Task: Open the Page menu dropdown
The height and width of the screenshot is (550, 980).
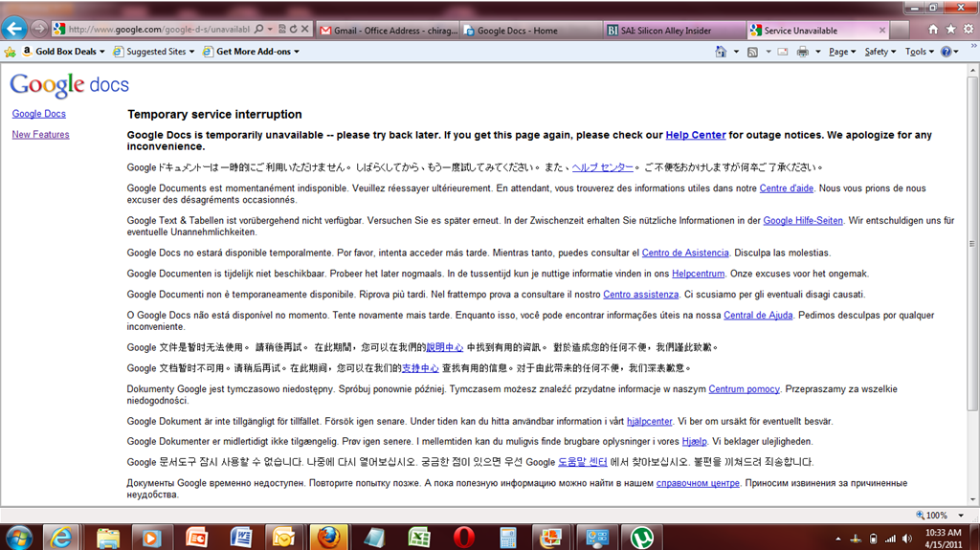Action: tap(842, 52)
